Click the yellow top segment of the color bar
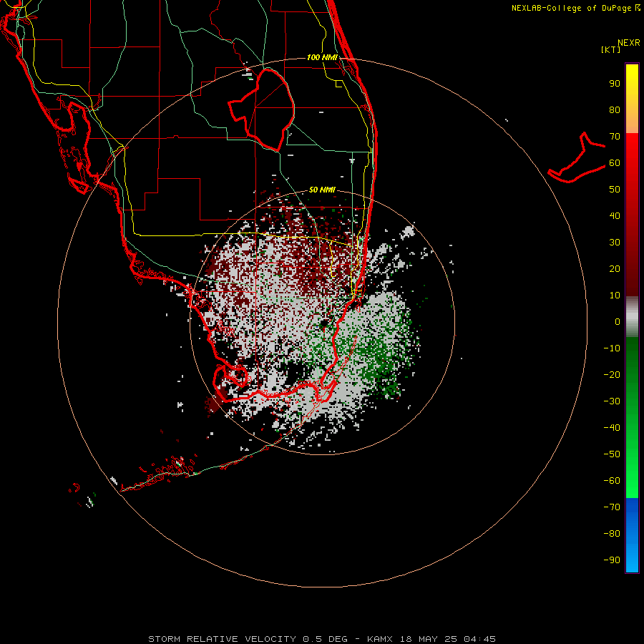 point(632,99)
